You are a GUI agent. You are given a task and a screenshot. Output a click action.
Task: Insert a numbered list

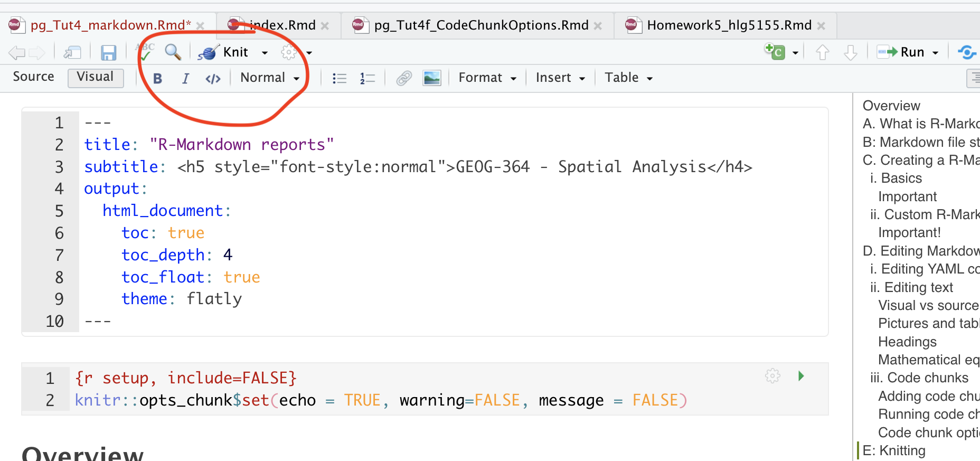(367, 78)
